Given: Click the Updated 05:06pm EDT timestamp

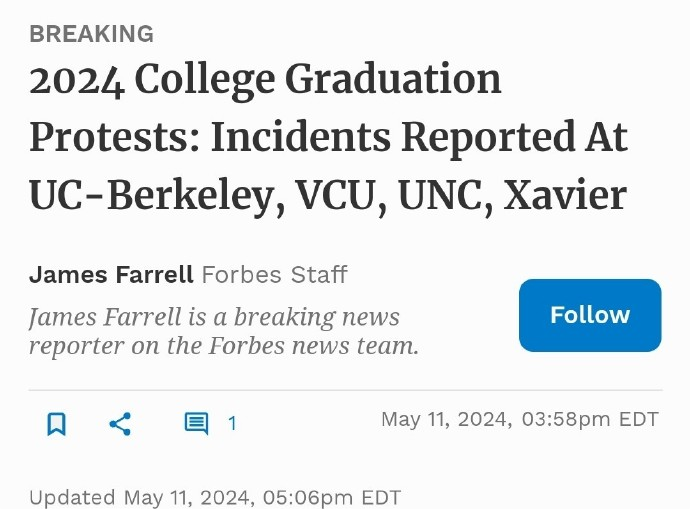Looking at the screenshot, I should (x=215, y=498).
